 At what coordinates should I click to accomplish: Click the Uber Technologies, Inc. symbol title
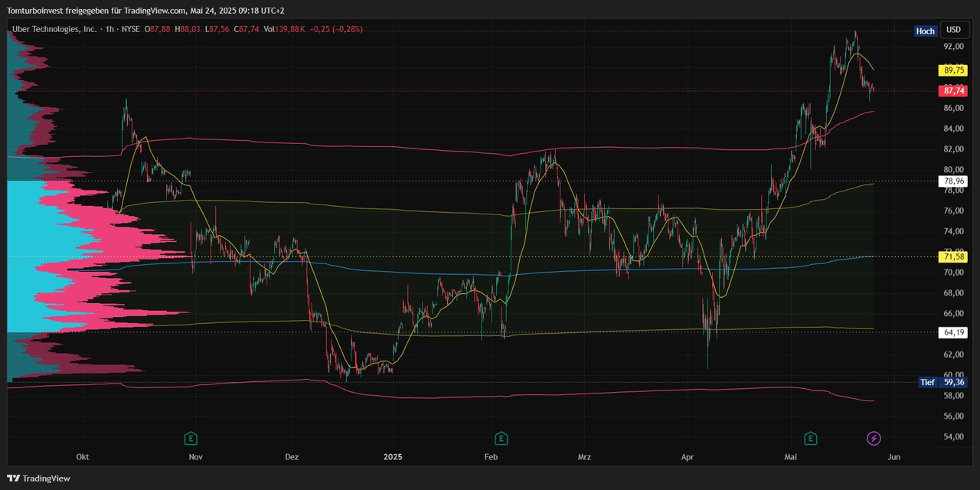(x=54, y=29)
